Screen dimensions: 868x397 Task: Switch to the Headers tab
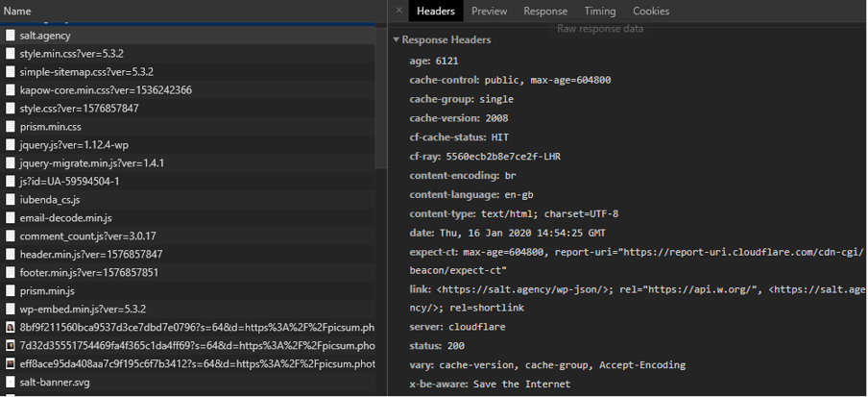click(x=436, y=12)
